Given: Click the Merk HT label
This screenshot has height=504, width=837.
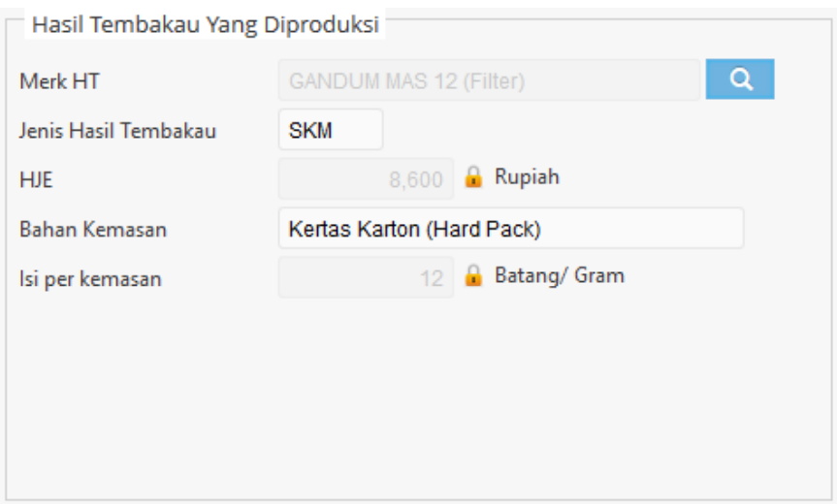Looking at the screenshot, I should [59, 82].
